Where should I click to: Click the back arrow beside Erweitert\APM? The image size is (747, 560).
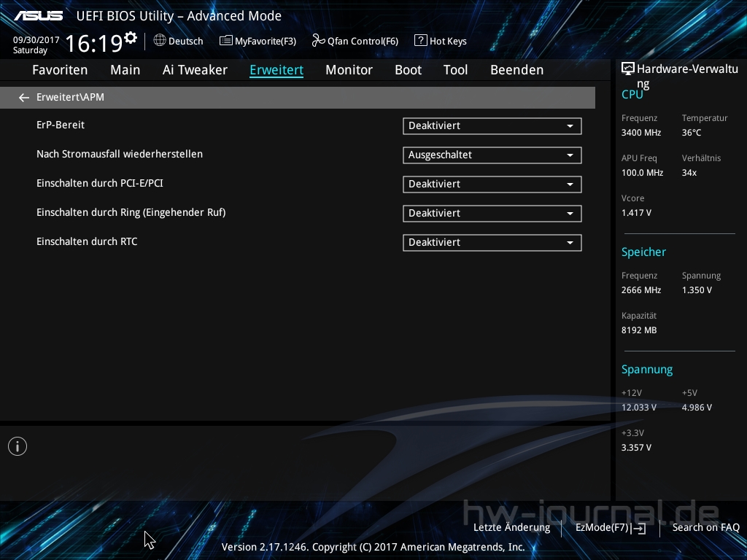click(24, 98)
